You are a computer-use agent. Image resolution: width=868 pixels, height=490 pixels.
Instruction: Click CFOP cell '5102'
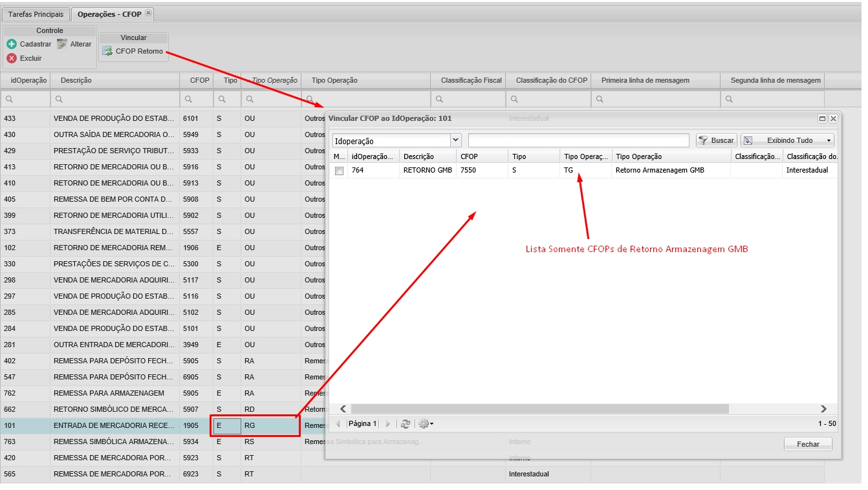coord(197,312)
